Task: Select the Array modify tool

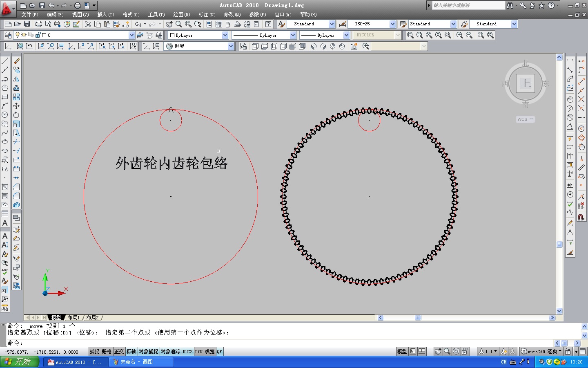Action: click(x=16, y=97)
